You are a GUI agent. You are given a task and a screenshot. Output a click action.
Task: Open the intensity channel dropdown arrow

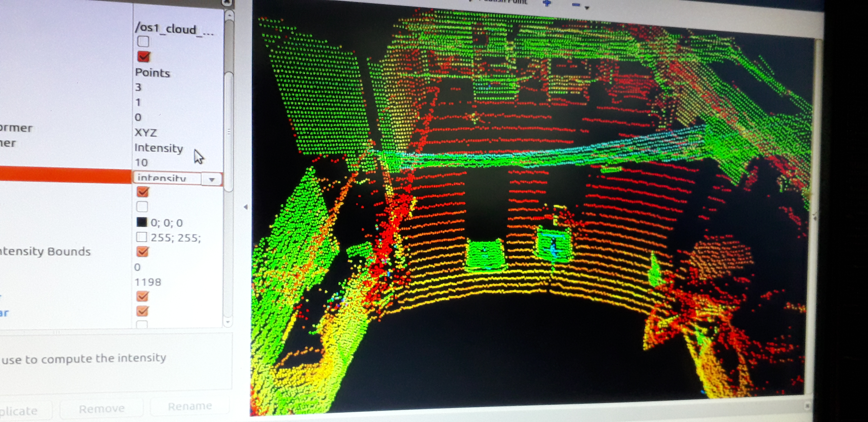coord(212,179)
